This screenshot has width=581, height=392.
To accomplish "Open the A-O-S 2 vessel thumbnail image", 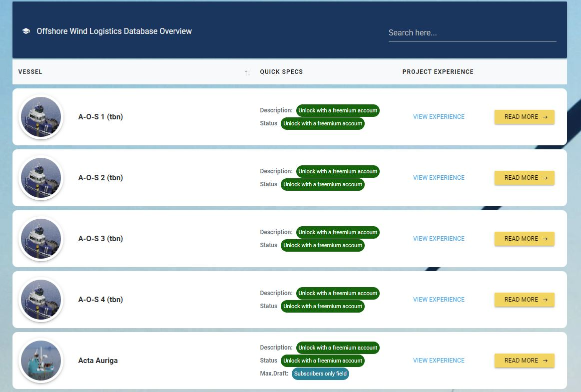I will pos(41,177).
